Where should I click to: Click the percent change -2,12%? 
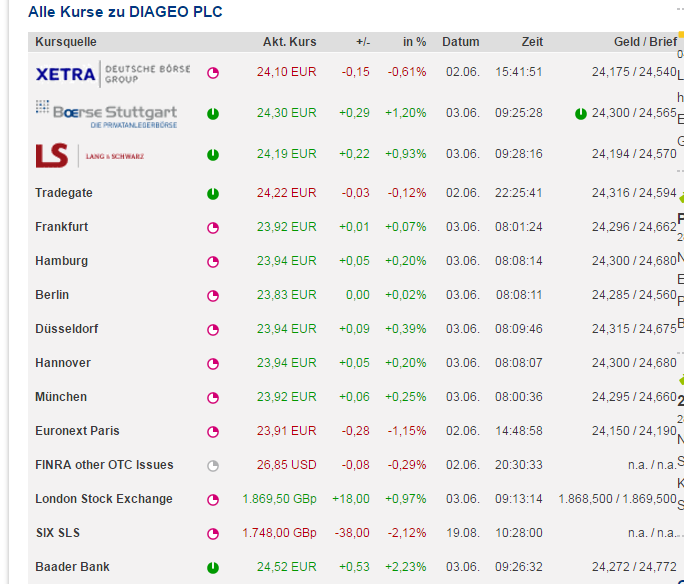click(407, 533)
